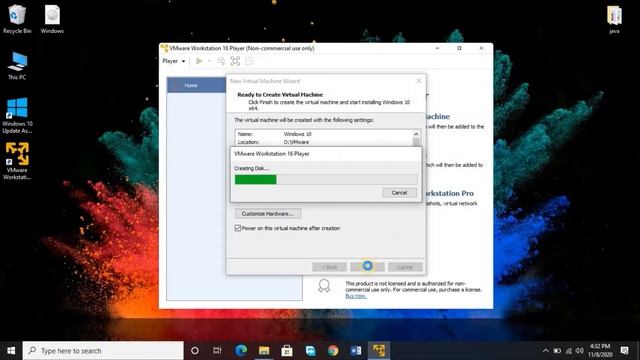Select This PC desktop icon
The width and height of the screenshot is (640, 360).
[17, 66]
